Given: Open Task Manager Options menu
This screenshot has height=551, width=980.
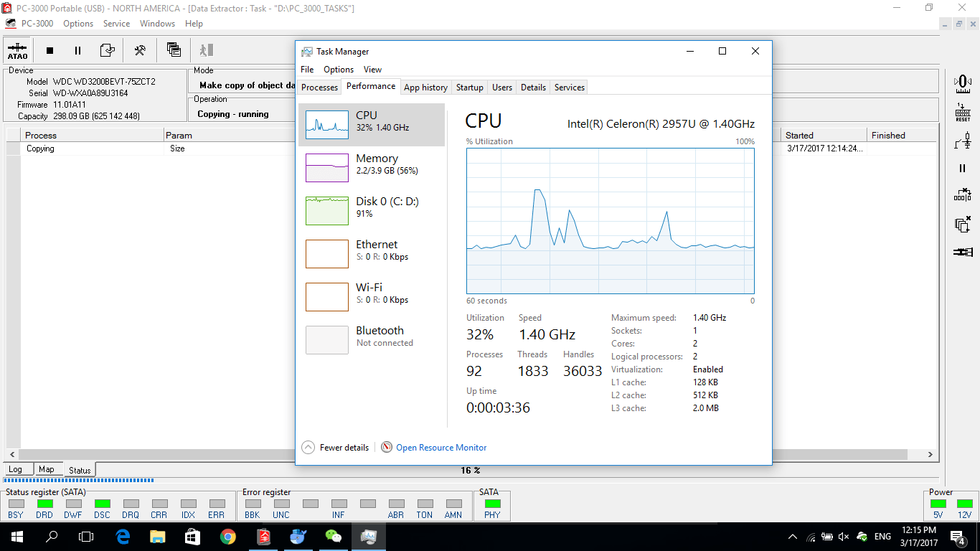Looking at the screenshot, I should (x=339, y=70).
